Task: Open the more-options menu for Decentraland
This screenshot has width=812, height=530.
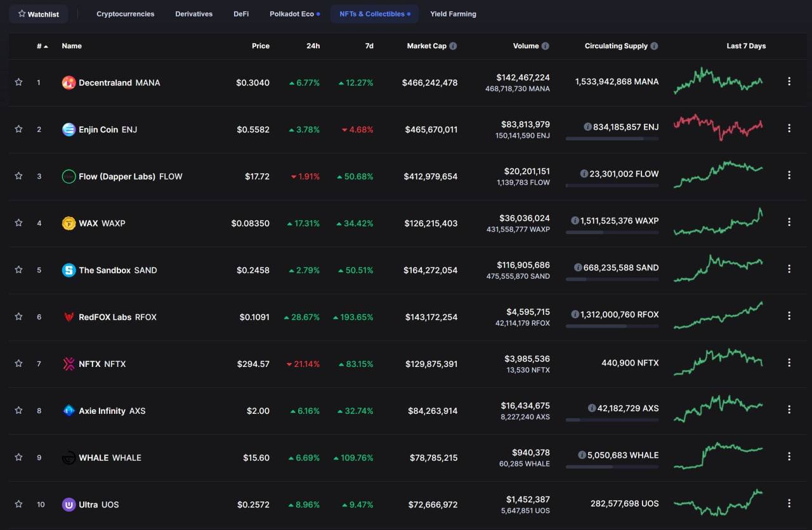Action: (x=789, y=81)
